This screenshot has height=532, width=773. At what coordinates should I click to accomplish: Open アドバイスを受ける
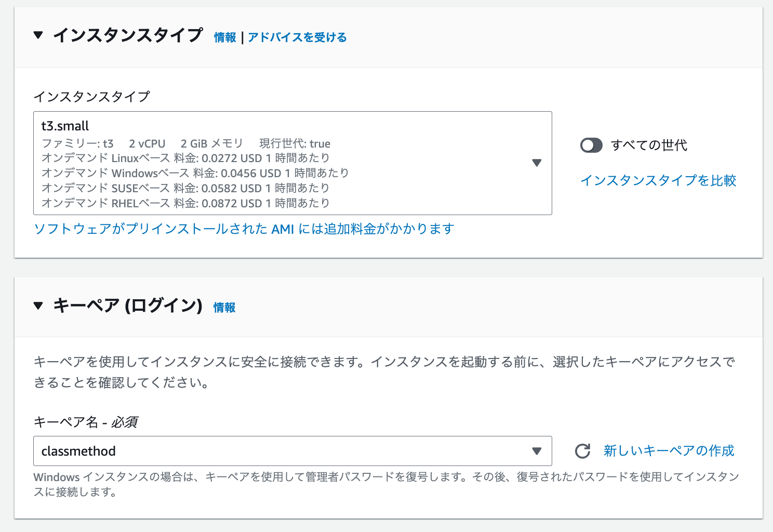pos(297,37)
